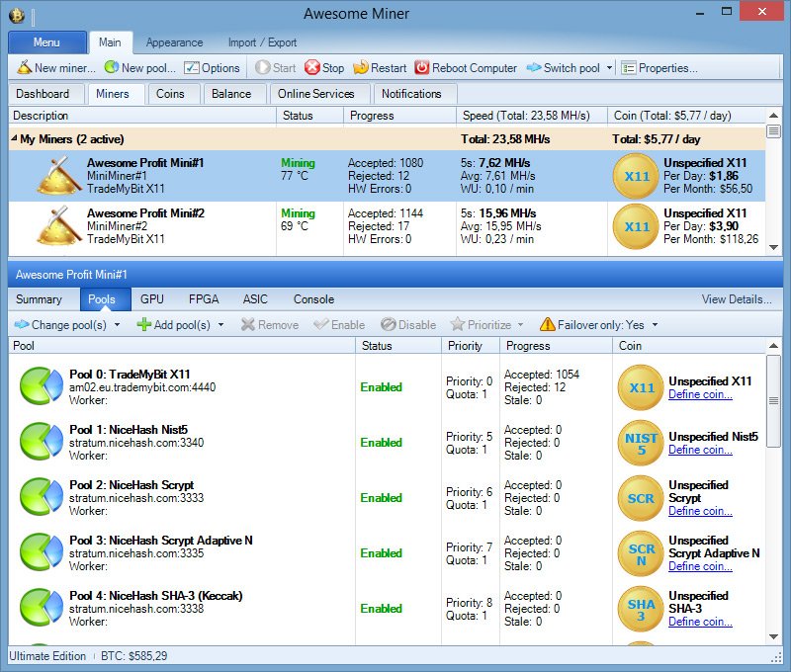Expand the Change pool(s) dropdown arrow
The height and width of the screenshot is (672, 791).
pos(117,325)
